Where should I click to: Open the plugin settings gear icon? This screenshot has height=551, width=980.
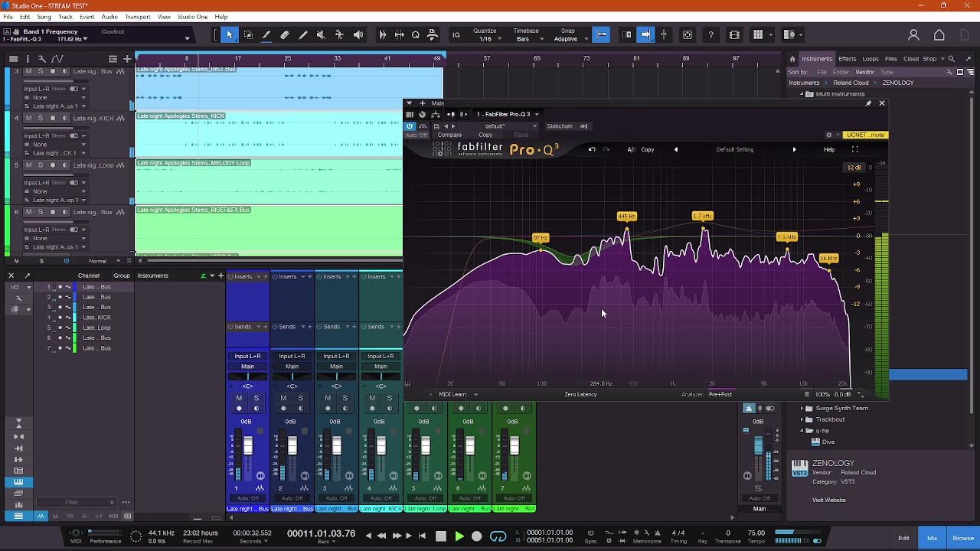click(828, 135)
